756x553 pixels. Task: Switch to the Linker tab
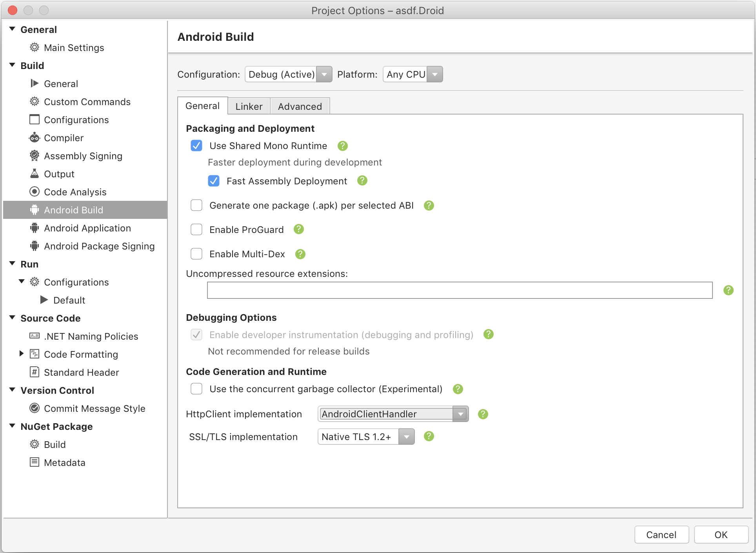coord(249,106)
